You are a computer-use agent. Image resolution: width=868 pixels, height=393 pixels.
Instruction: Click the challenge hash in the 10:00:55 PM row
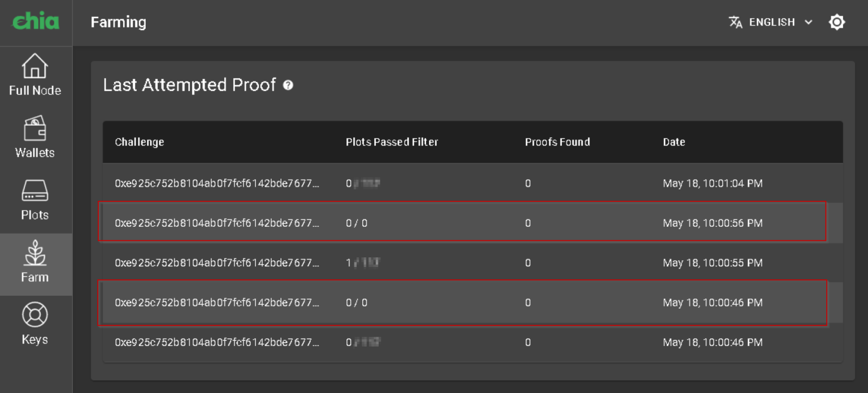tap(217, 263)
